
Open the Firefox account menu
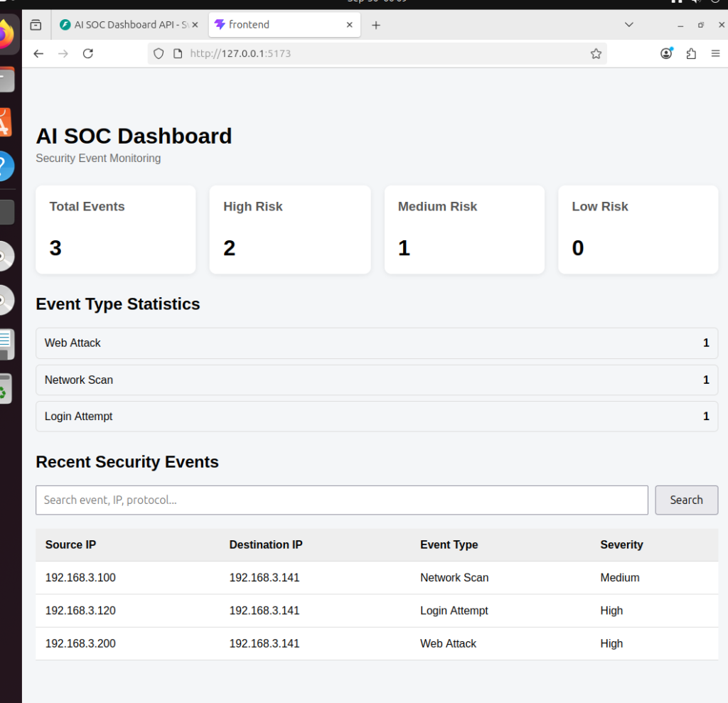[x=666, y=53]
